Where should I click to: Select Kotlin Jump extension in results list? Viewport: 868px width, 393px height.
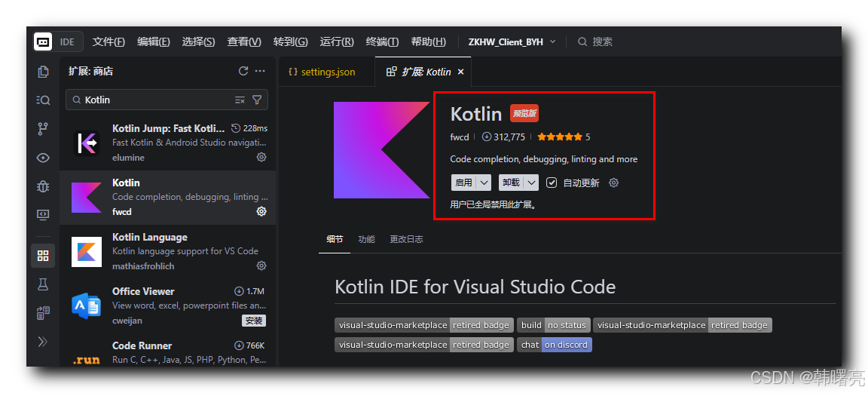point(168,143)
